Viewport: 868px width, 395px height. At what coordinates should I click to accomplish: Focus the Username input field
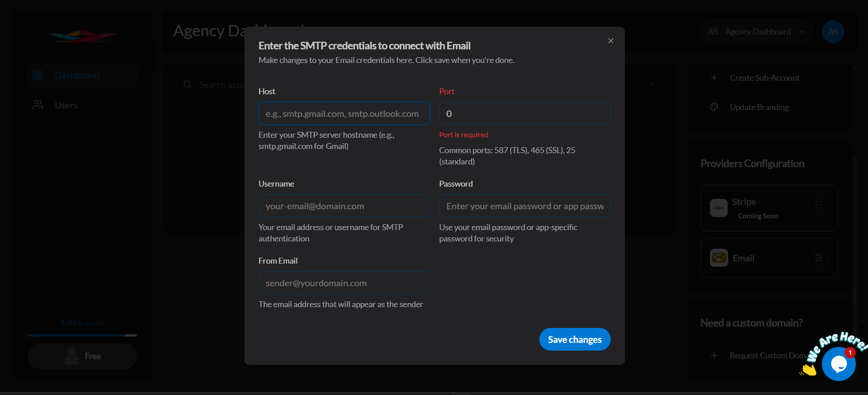(344, 206)
